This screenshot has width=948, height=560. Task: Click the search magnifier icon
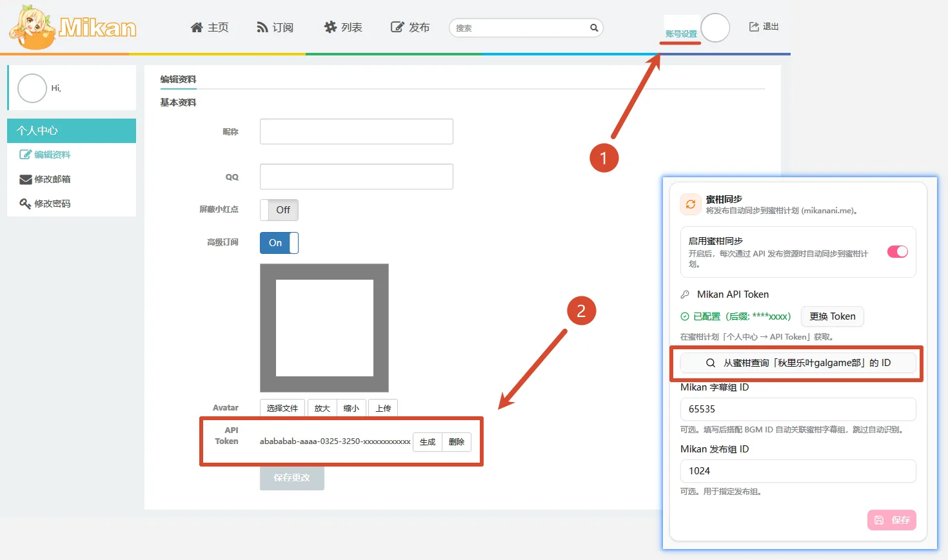(x=594, y=28)
